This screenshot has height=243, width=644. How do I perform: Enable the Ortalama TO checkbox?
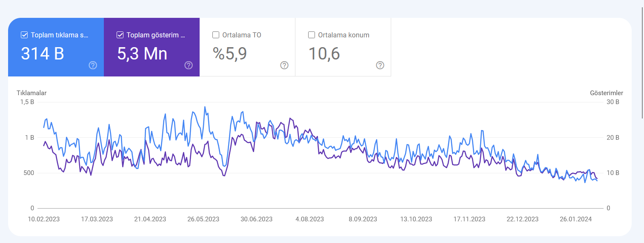click(x=216, y=35)
